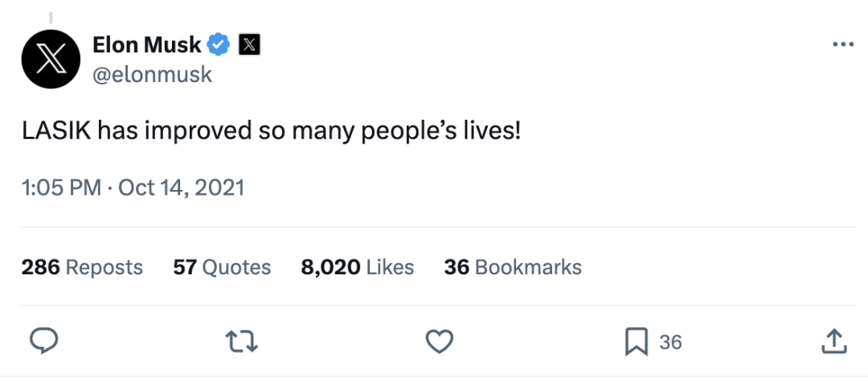View the 286 Reposts list
The image size is (868, 383).
pyautogui.click(x=82, y=267)
